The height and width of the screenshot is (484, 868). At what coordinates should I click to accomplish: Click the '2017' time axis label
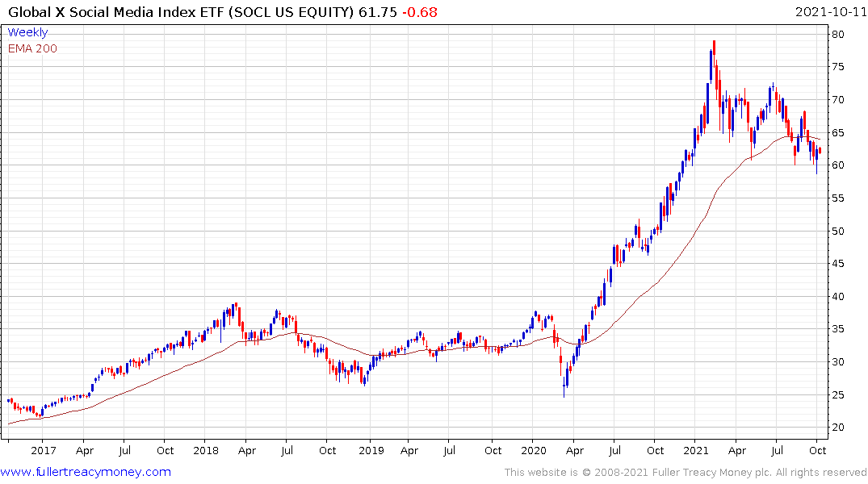pos(43,451)
